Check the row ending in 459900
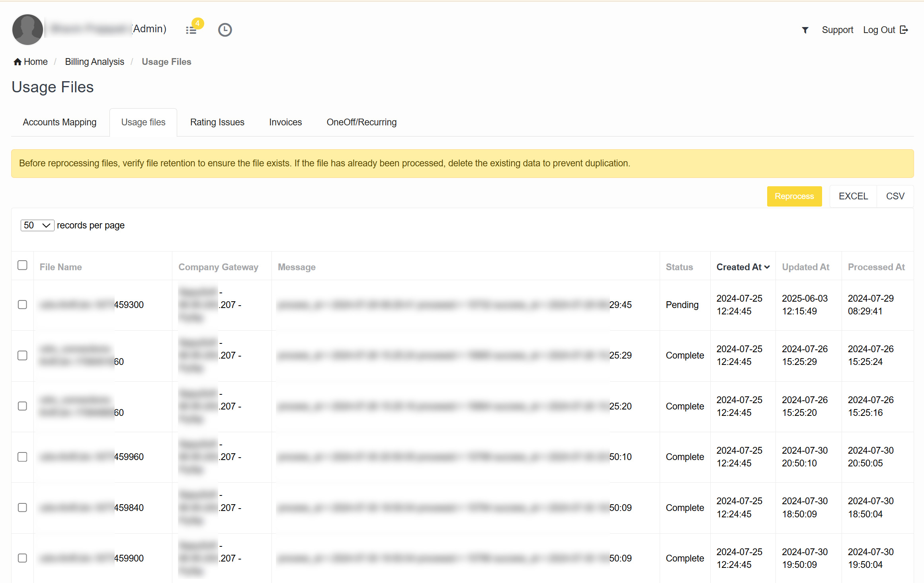The width and height of the screenshot is (924, 583). (22, 558)
